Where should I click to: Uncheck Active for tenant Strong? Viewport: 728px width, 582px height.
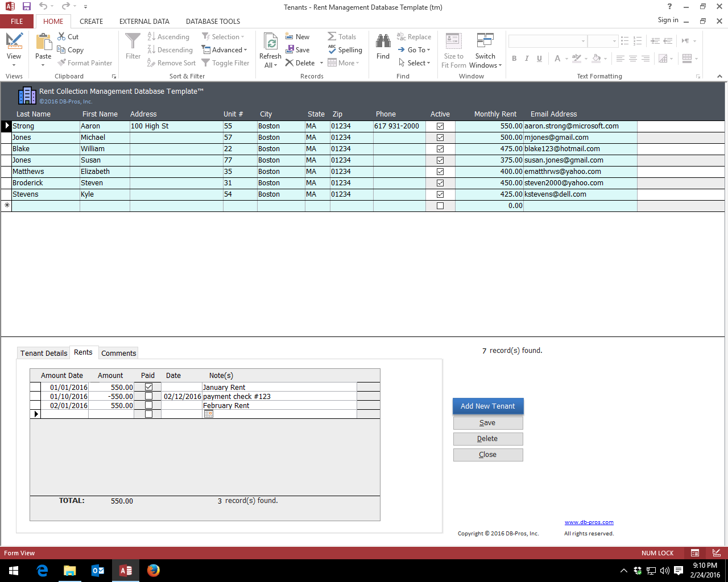tap(440, 126)
